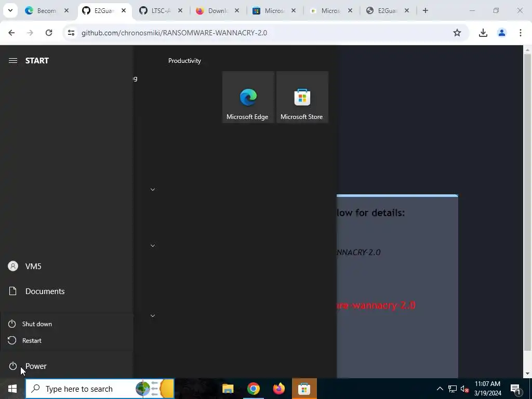Close the Becom tab

[66, 11]
